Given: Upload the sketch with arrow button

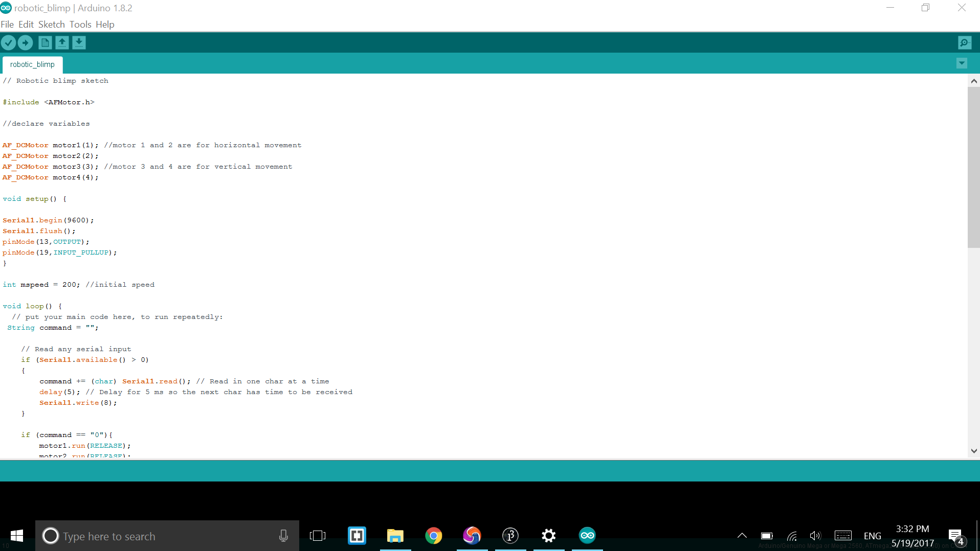Looking at the screenshot, I should [x=25, y=43].
